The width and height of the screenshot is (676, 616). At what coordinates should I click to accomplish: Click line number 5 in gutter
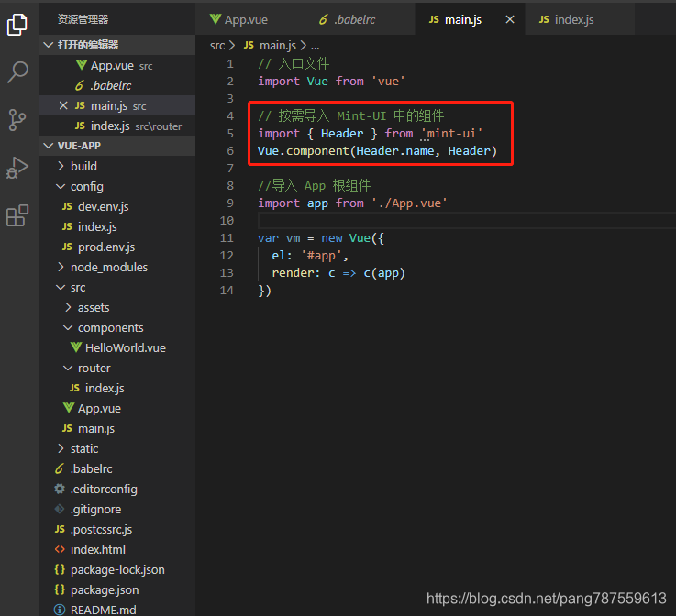[230, 134]
